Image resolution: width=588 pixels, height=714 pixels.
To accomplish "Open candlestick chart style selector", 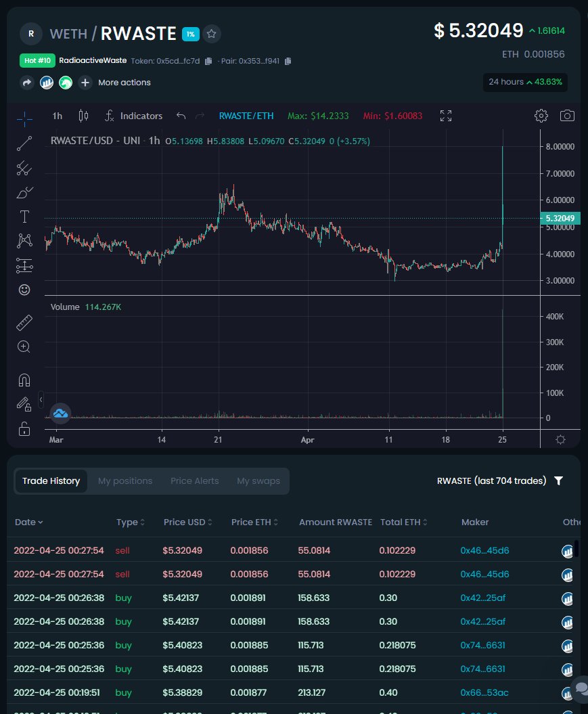I will coord(83,116).
